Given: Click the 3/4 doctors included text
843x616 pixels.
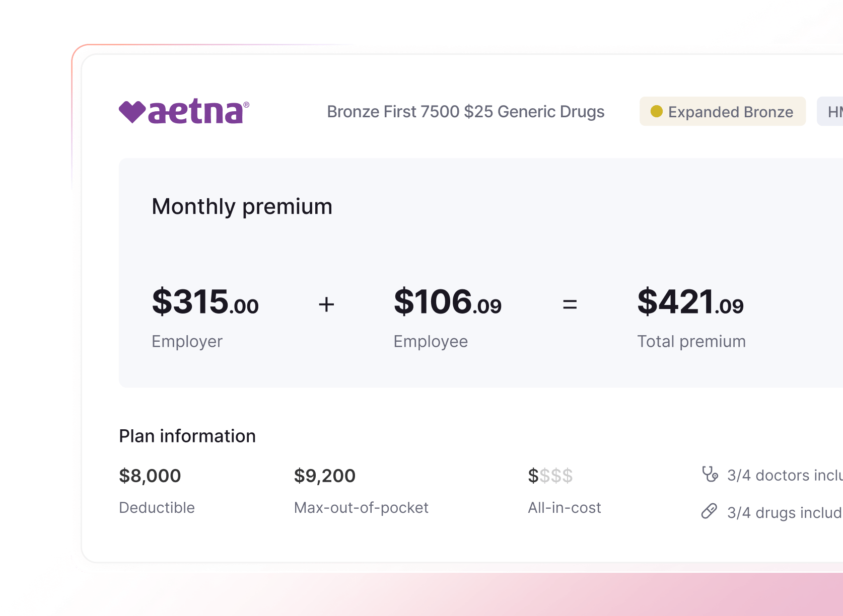Looking at the screenshot, I should pyautogui.click(x=784, y=475).
